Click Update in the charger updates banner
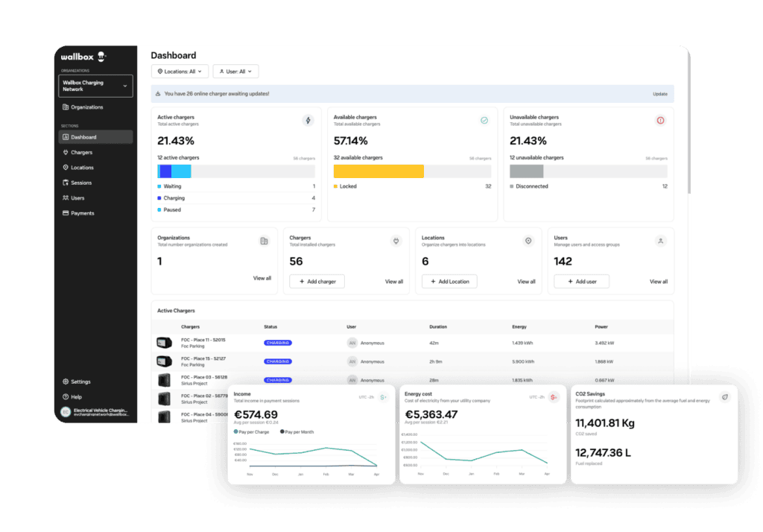Screen dimensions: 763x532 (659, 94)
